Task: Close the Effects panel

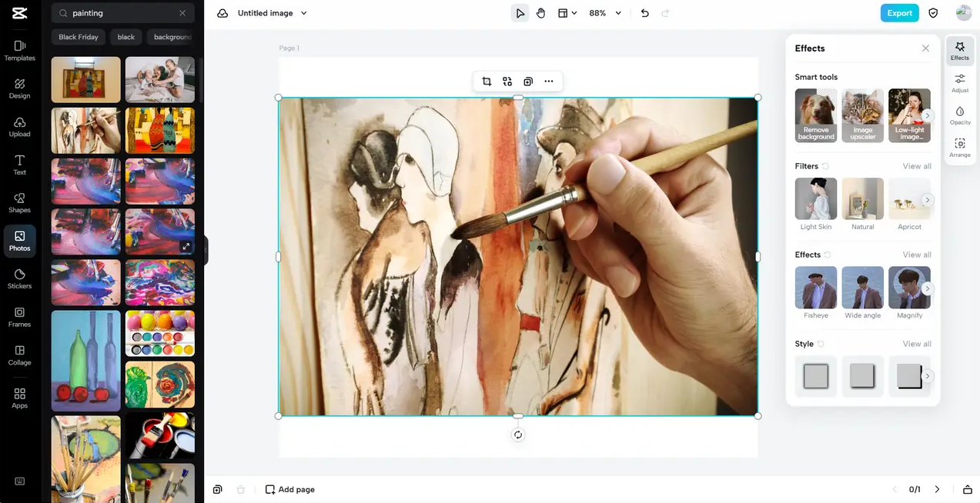Action: click(x=925, y=48)
